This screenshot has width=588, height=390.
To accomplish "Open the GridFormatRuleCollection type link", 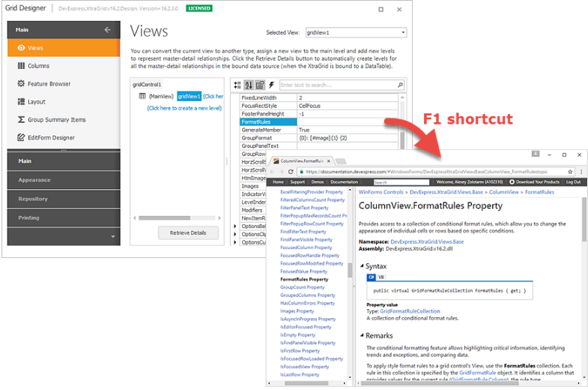I will (x=410, y=311).
